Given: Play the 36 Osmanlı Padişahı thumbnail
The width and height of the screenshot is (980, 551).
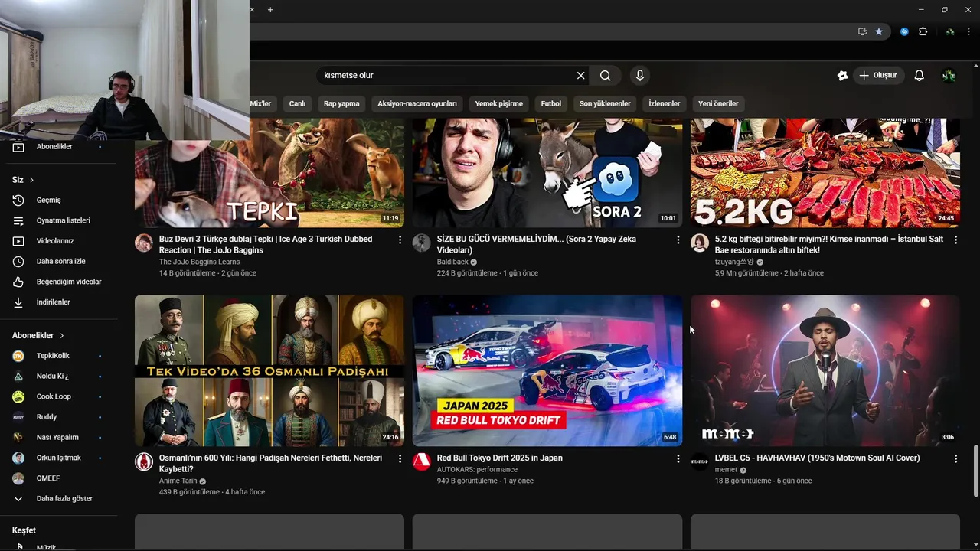Looking at the screenshot, I should [269, 370].
